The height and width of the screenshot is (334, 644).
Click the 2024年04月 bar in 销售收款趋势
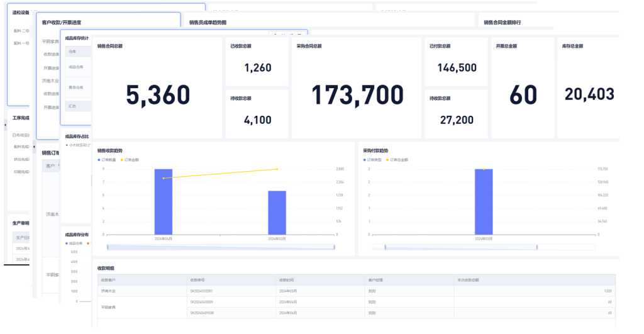coord(164,201)
